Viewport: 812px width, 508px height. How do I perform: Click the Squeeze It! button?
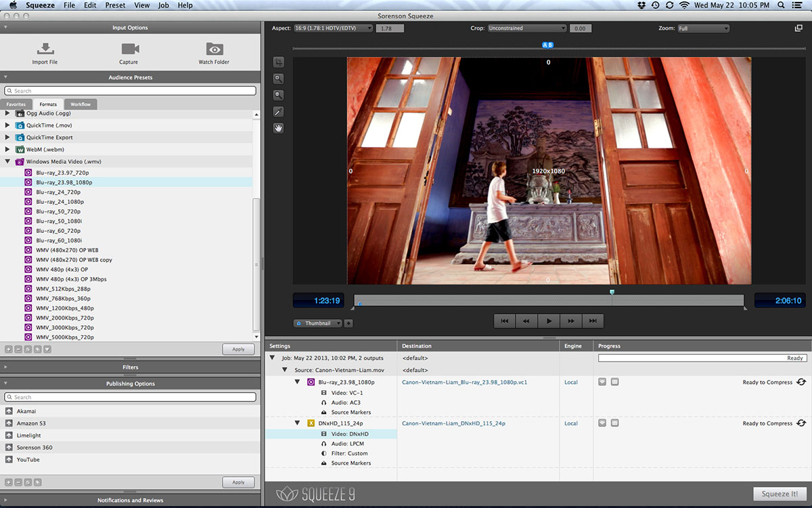pos(780,494)
